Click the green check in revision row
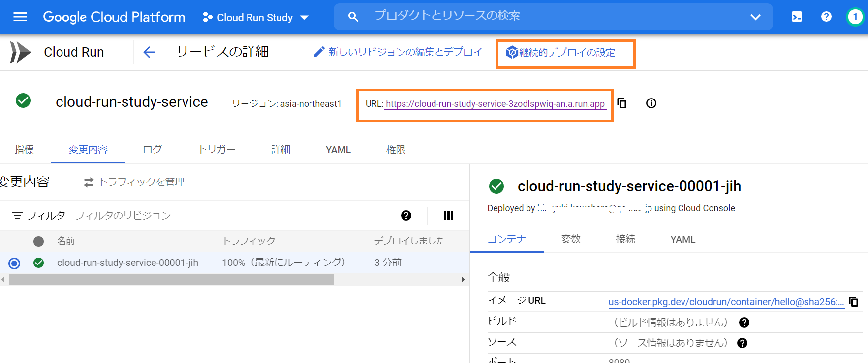 39,263
